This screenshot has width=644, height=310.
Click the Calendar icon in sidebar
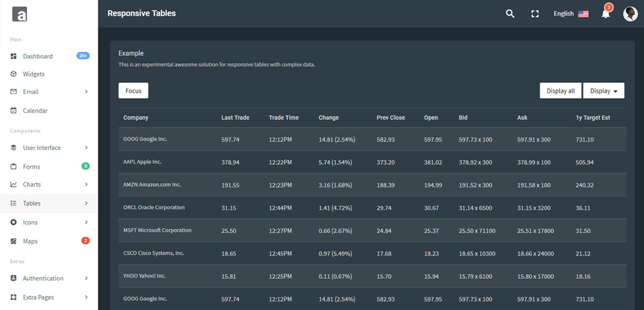(14, 111)
